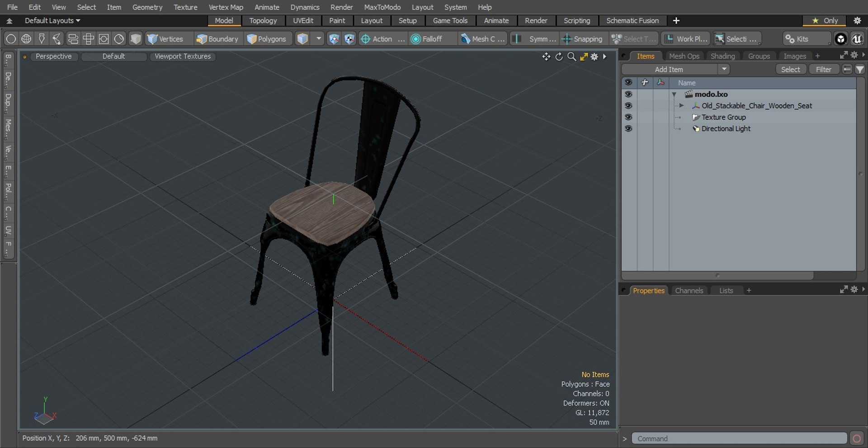Add a new layout tab with plus
The image size is (868, 448).
pos(676,20)
